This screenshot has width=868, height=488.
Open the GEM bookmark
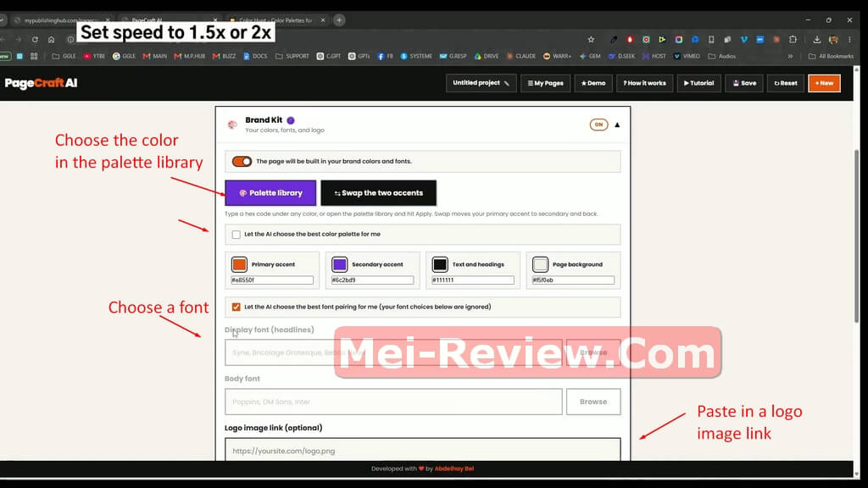tap(590, 56)
